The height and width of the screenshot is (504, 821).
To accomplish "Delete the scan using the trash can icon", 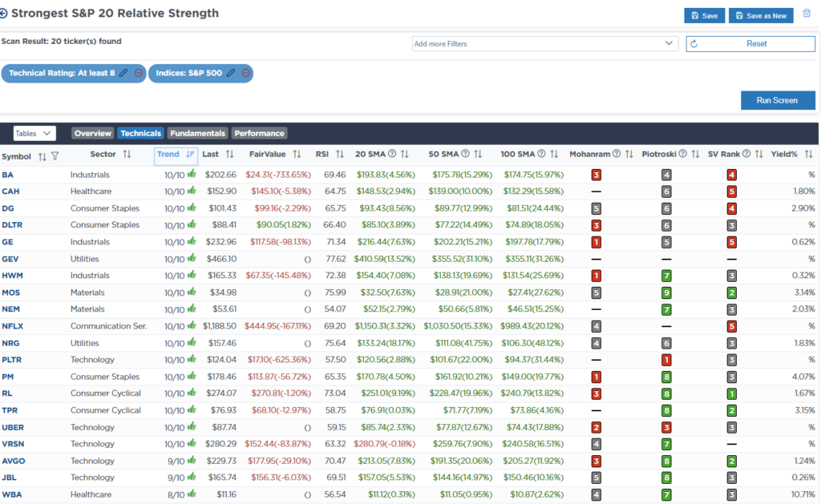I will (807, 13).
